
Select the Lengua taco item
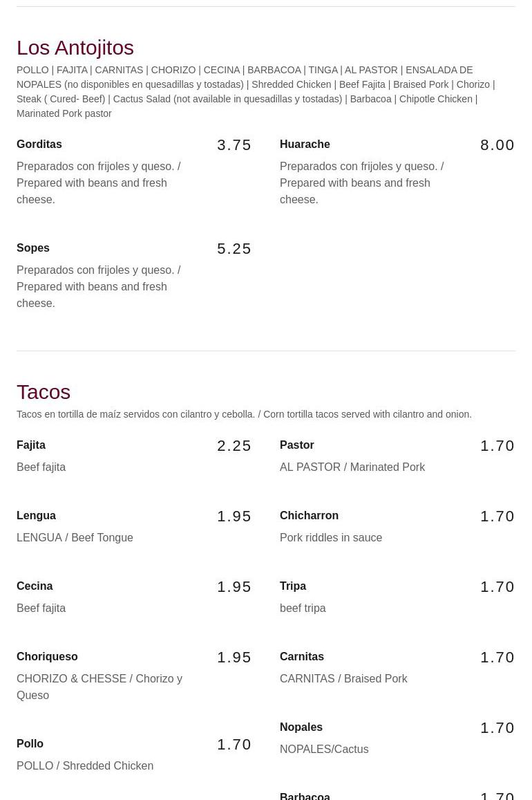point(37,516)
